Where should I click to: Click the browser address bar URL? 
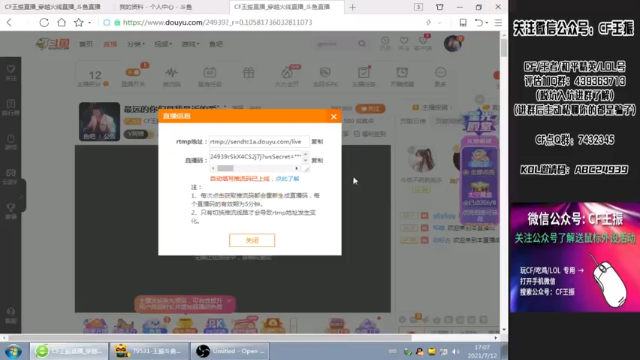[x=218, y=22]
